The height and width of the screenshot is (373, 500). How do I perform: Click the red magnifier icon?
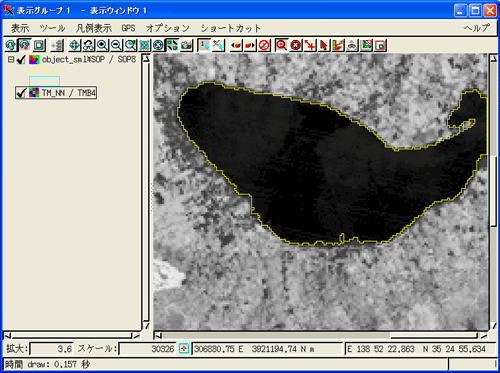281,45
